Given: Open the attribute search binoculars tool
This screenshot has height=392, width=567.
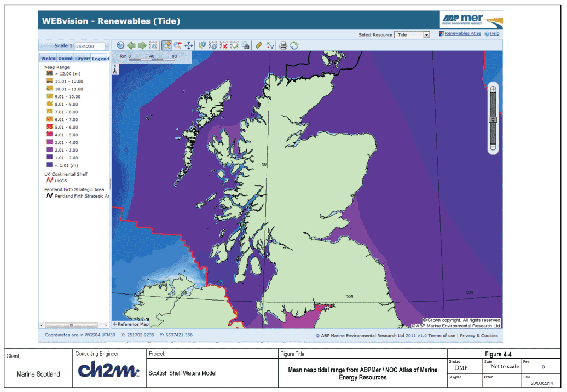Looking at the screenshot, I should [x=246, y=45].
